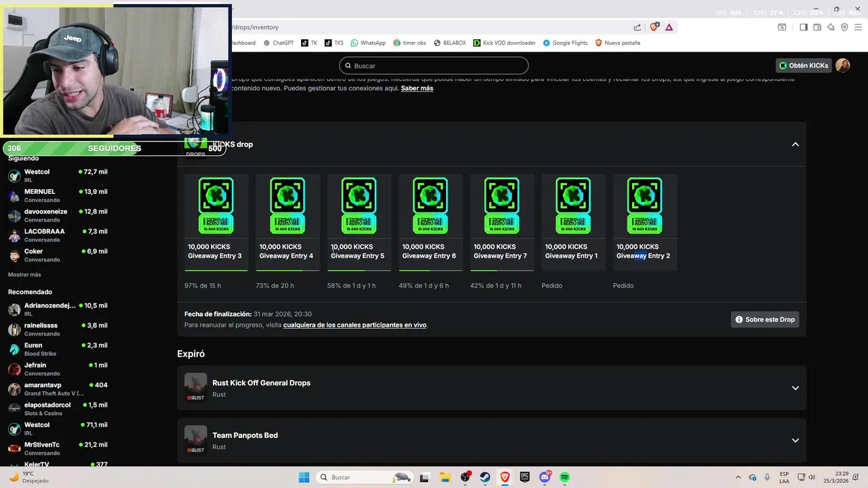868x488 pixels.
Task: Collapse the KICKS drop section chevron
Action: [x=795, y=144]
